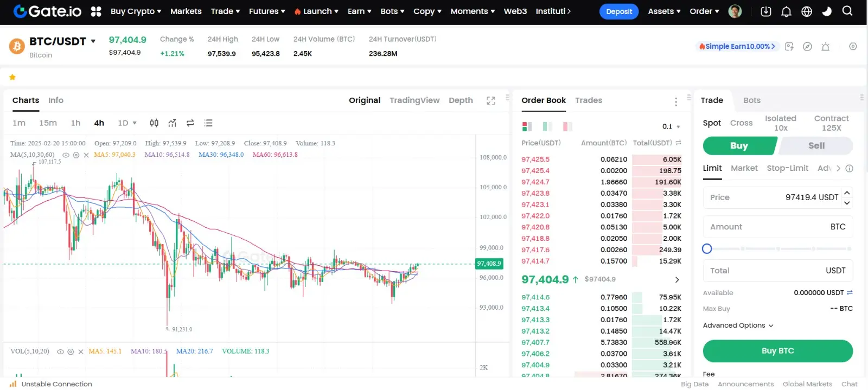Toggle the favorite star below BTC/USDT

[12, 77]
